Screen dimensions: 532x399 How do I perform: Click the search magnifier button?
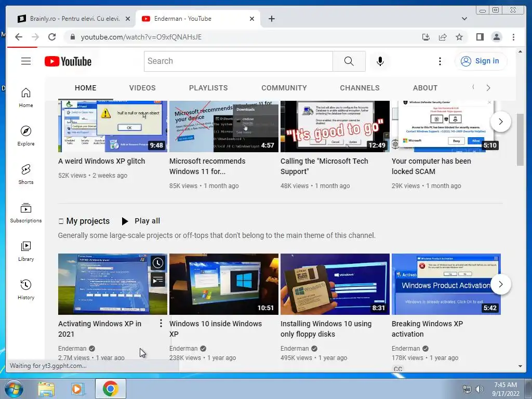tap(349, 61)
